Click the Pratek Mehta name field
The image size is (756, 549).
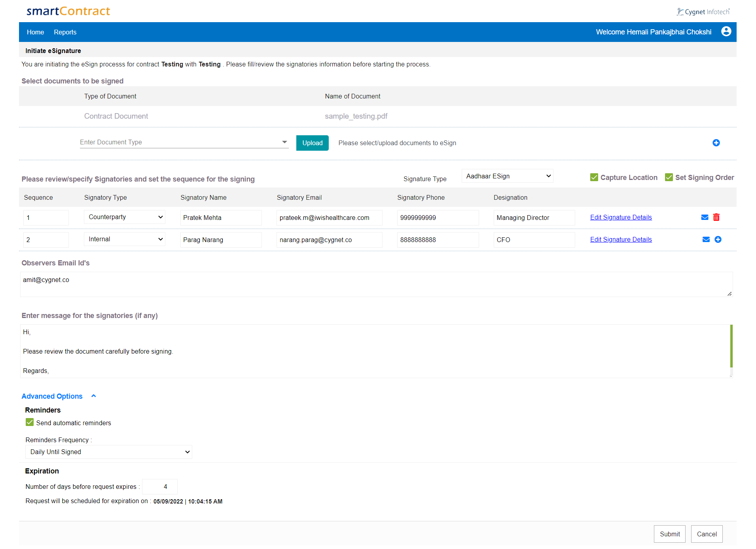[x=221, y=218]
